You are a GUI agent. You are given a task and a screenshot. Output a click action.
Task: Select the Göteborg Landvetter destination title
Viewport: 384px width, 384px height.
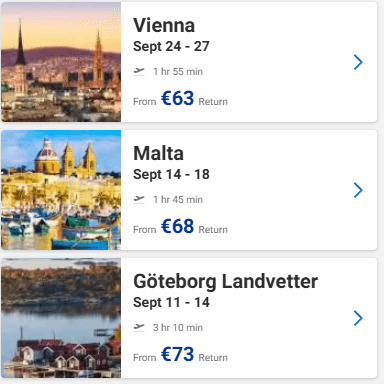226,282
